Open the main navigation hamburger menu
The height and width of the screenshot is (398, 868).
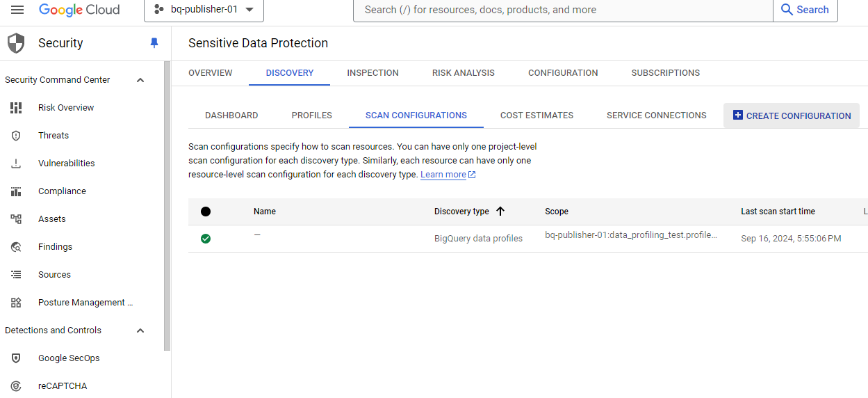[x=17, y=10]
